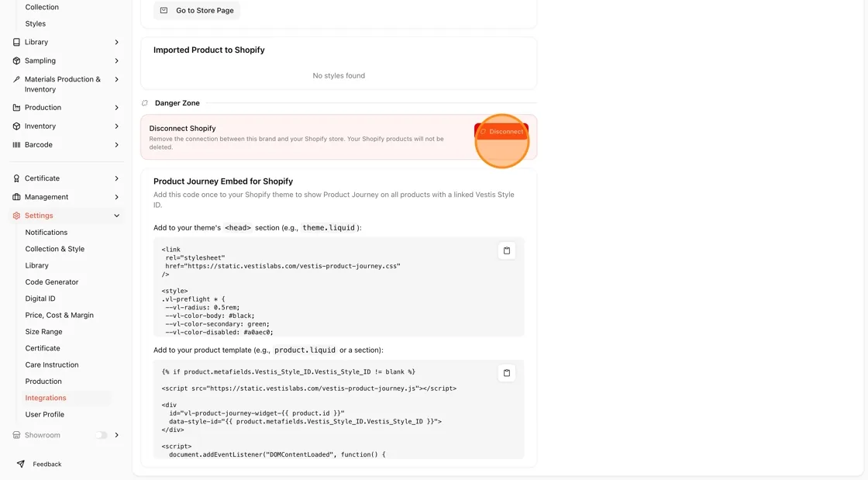Open Care Instruction settings
Image resolution: width=868 pixels, height=480 pixels.
pos(52,364)
